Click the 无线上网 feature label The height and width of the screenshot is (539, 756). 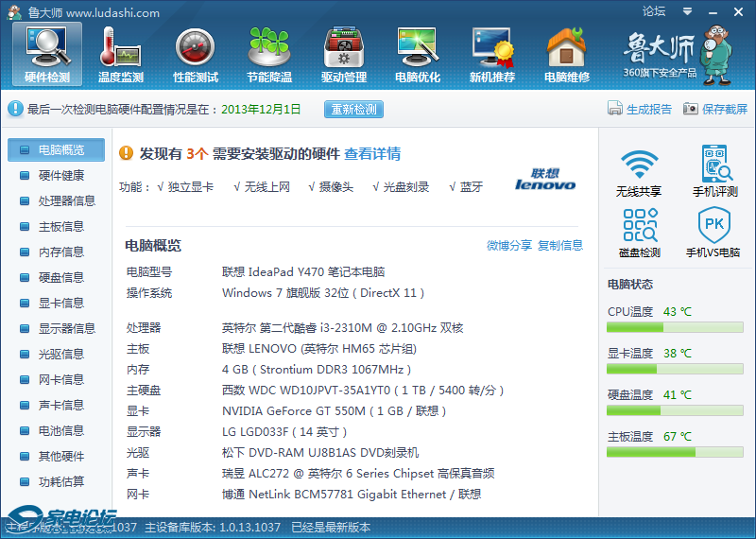click(267, 186)
